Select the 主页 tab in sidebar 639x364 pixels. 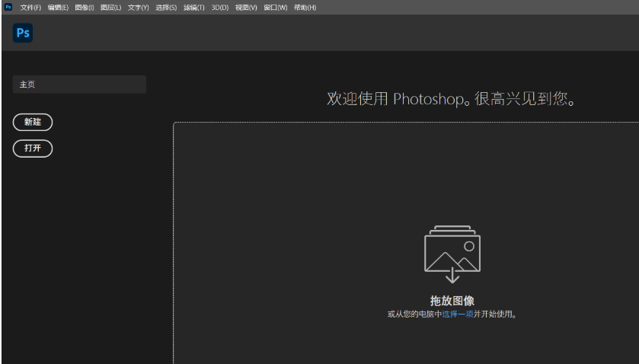point(79,85)
